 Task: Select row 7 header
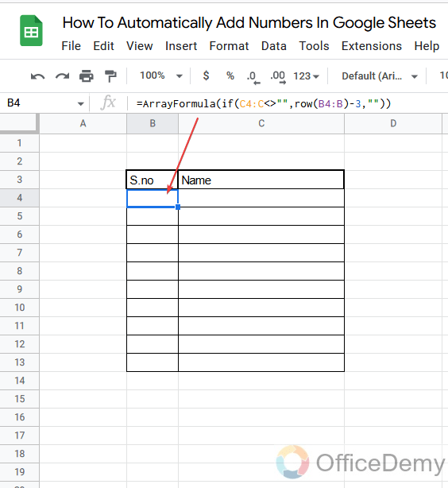[19, 253]
